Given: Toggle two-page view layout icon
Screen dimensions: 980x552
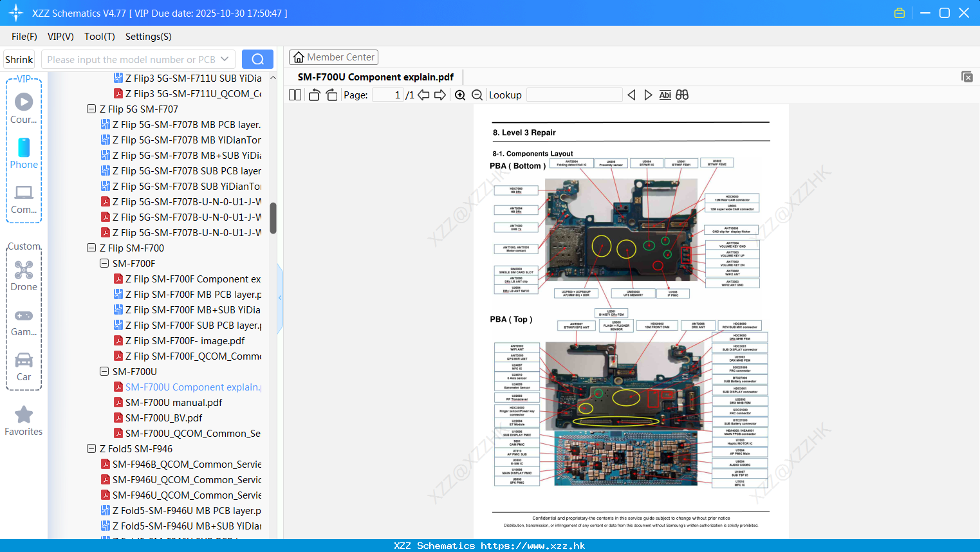Looking at the screenshot, I should 295,95.
